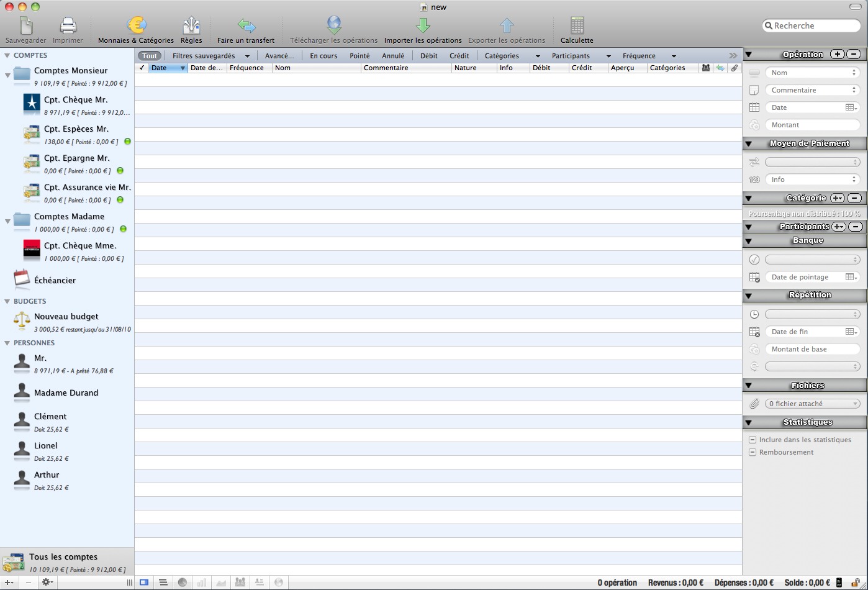Collapse the Opération panel section
The image size is (868, 590).
click(749, 55)
